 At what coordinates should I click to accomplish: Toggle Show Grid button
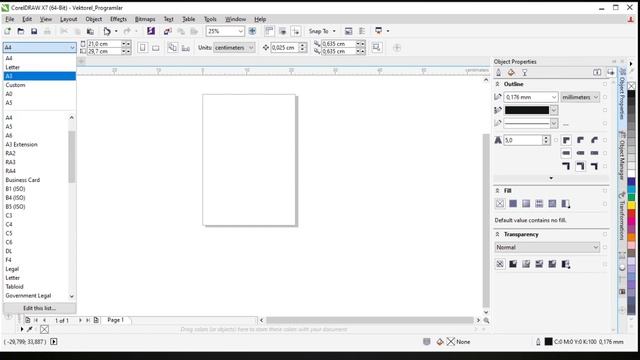282,31
